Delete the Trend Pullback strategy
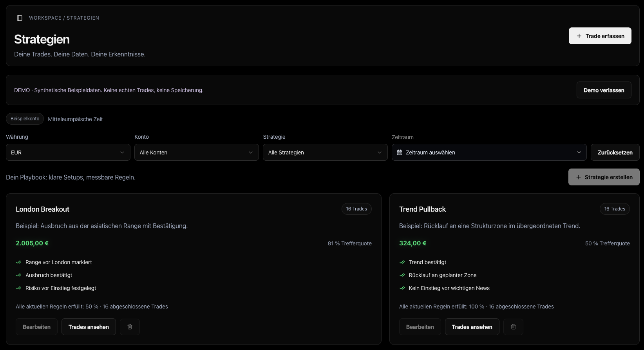 point(513,327)
